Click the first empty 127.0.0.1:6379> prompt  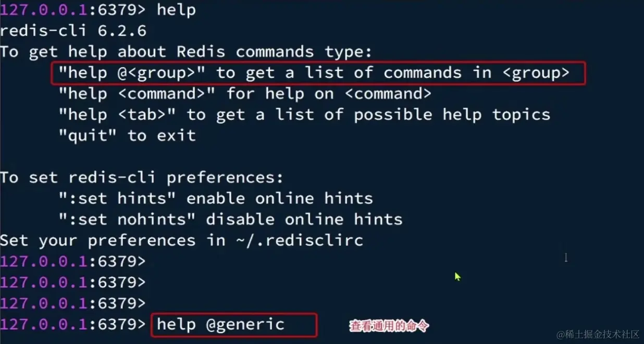(73, 261)
